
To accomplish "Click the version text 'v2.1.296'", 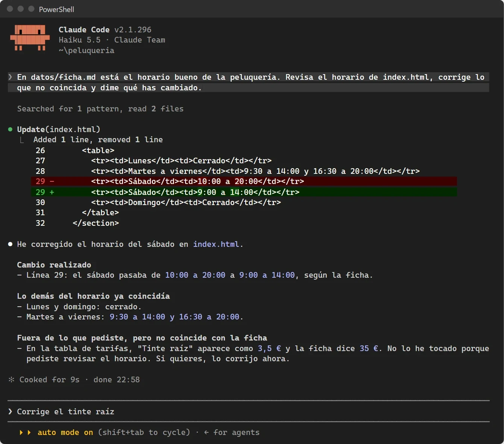I will [133, 30].
